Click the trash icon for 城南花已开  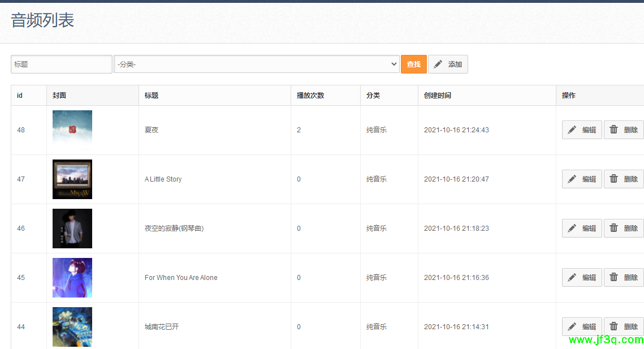click(x=614, y=326)
